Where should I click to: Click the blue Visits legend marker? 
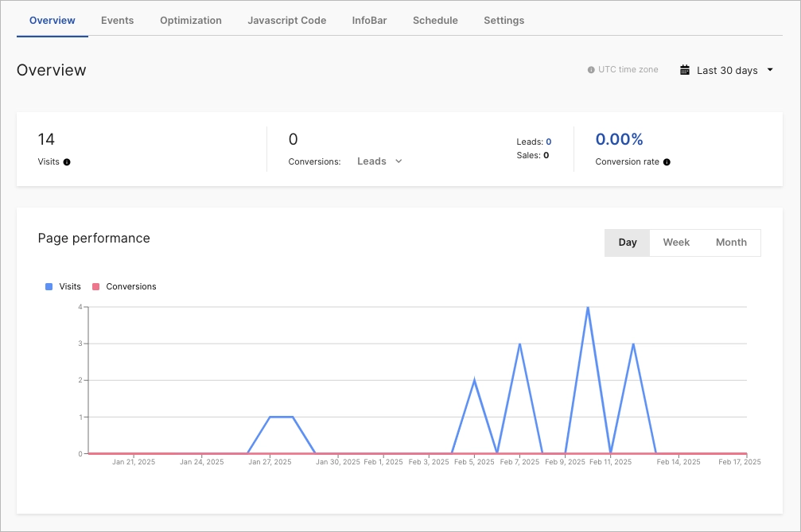(x=48, y=286)
